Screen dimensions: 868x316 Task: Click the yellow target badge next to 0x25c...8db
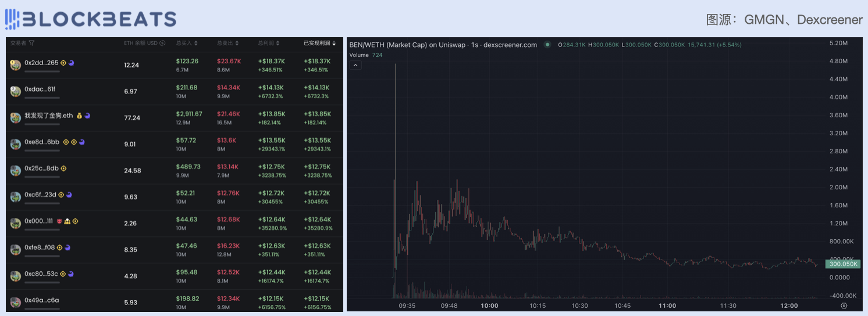[x=63, y=168]
